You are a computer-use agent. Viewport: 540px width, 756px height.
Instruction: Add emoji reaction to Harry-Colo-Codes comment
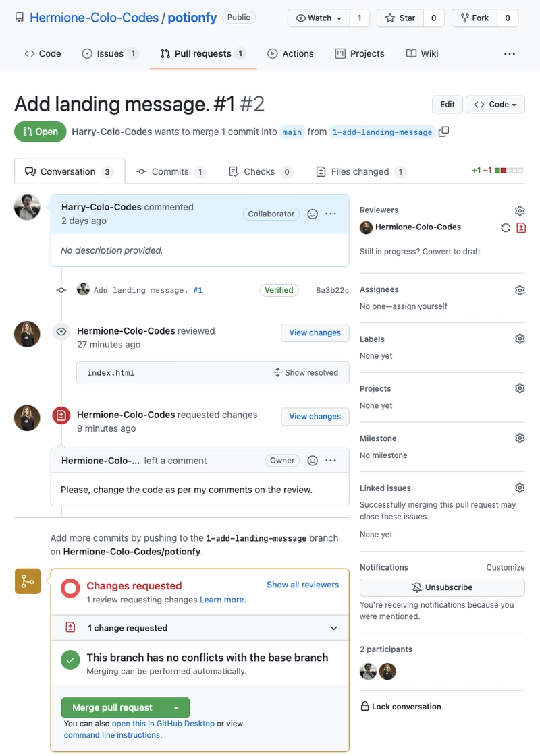[313, 214]
